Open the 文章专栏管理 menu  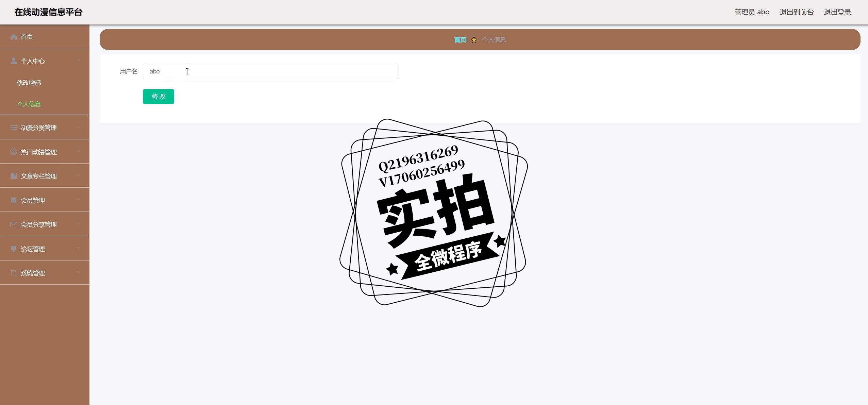point(45,176)
